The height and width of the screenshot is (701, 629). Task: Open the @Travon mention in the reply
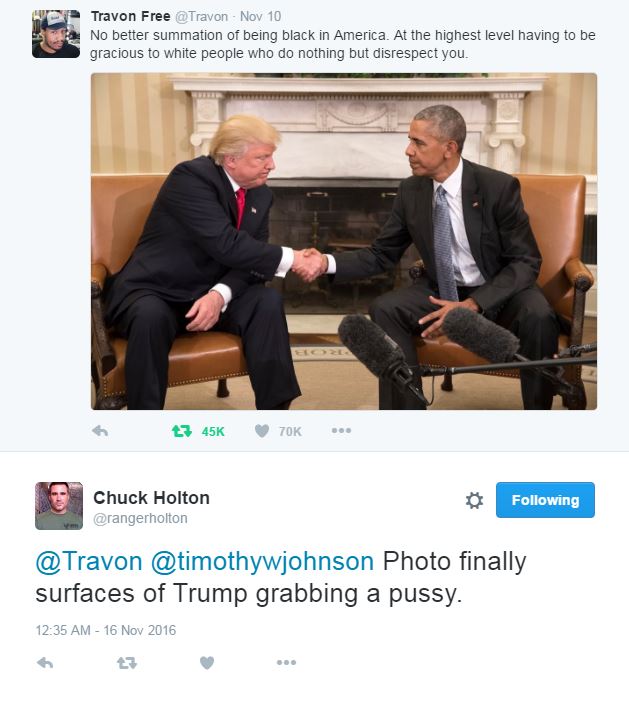pos(89,561)
